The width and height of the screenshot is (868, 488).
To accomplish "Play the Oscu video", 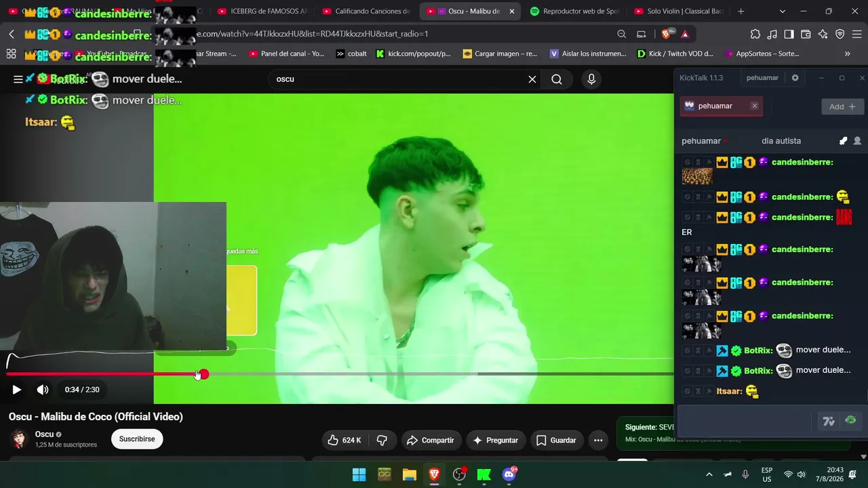I will 17,390.
